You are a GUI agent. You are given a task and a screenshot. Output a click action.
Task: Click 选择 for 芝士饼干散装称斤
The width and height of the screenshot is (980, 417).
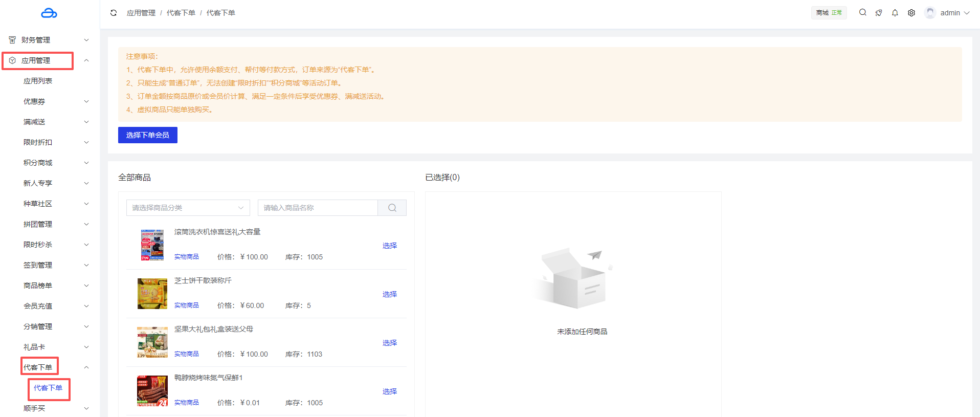click(x=389, y=294)
